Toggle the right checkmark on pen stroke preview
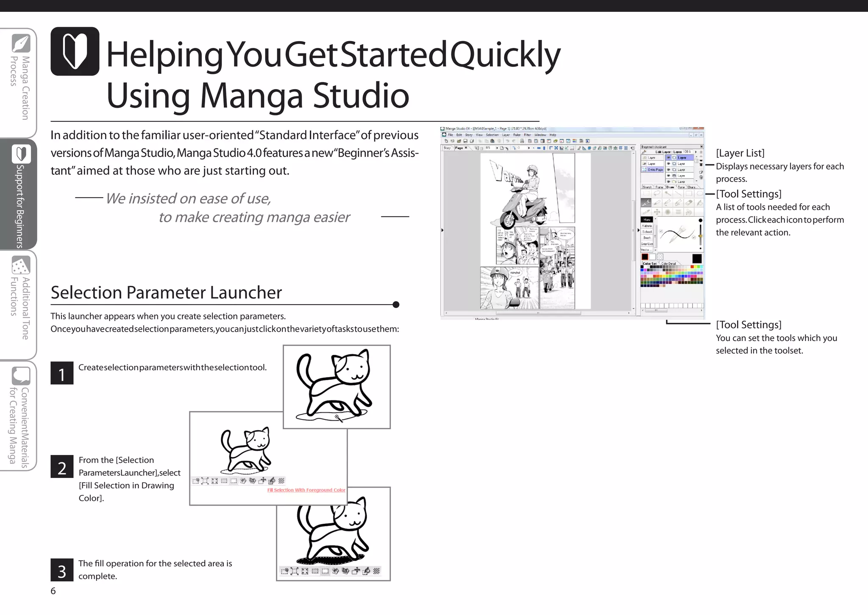This screenshot has width=868, height=615. pyautogui.click(x=694, y=238)
